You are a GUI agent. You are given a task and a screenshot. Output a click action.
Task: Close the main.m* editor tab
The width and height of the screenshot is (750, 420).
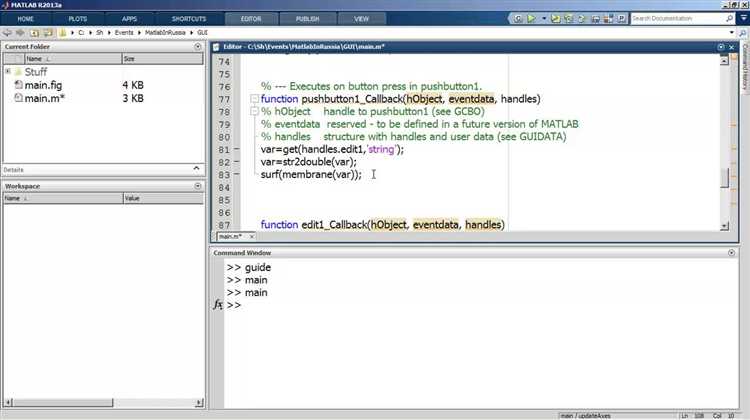pyautogui.click(x=252, y=236)
